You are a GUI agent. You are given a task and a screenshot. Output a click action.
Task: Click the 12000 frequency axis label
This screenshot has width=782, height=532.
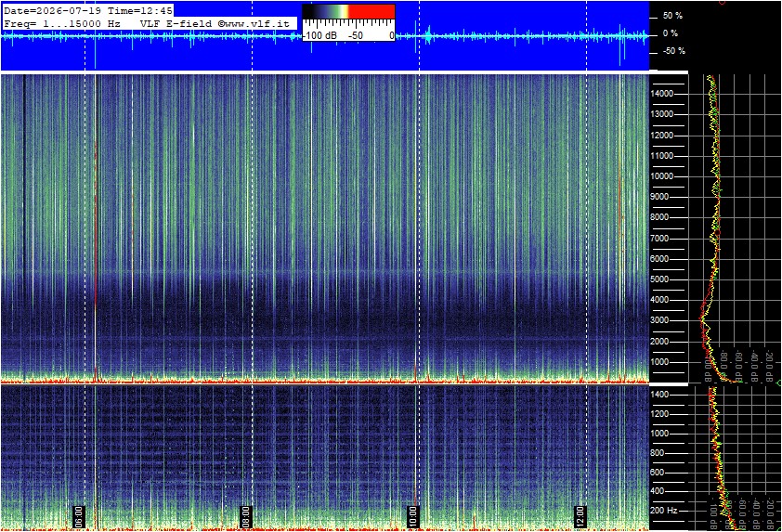[662, 136]
